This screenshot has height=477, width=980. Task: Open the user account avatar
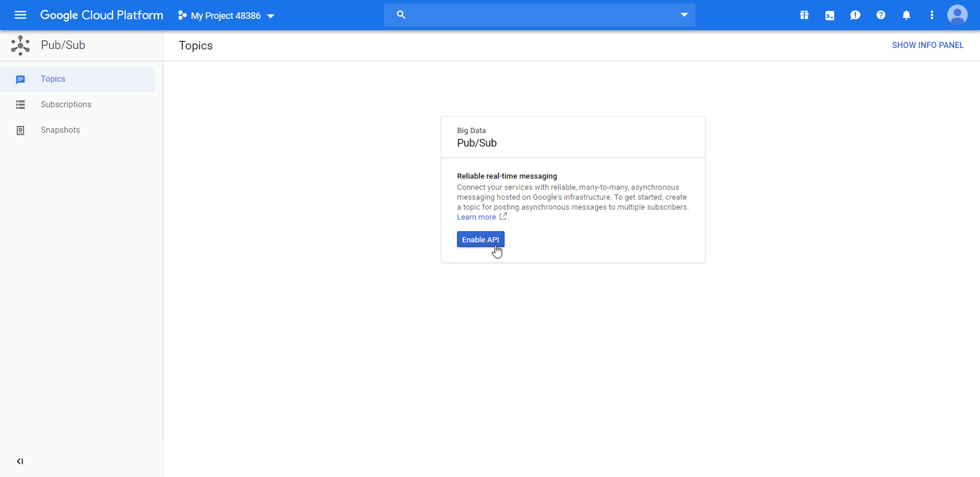pyautogui.click(x=958, y=15)
